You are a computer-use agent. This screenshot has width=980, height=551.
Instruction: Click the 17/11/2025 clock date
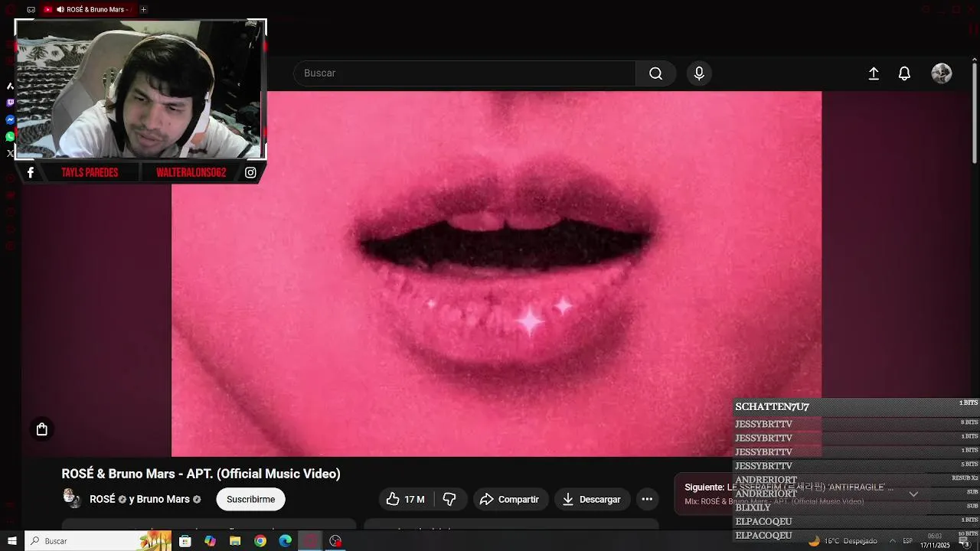(935, 546)
